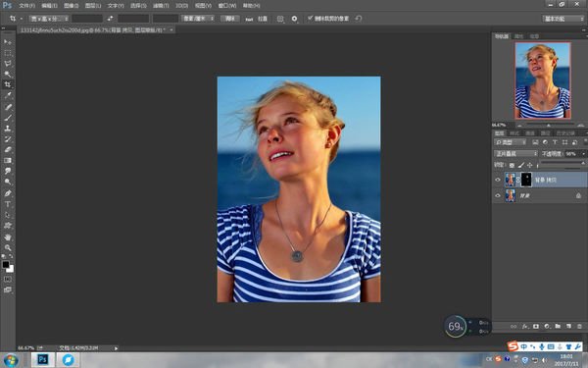Add a layer mask using panel bottom icon
The width and height of the screenshot is (588, 368).
pos(535,327)
